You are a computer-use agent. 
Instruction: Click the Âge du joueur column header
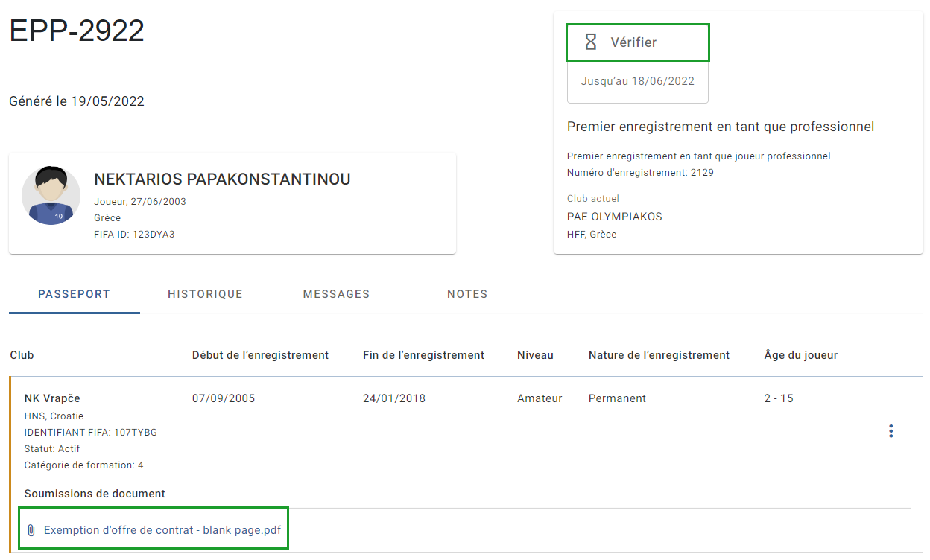click(x=801, y=355)
